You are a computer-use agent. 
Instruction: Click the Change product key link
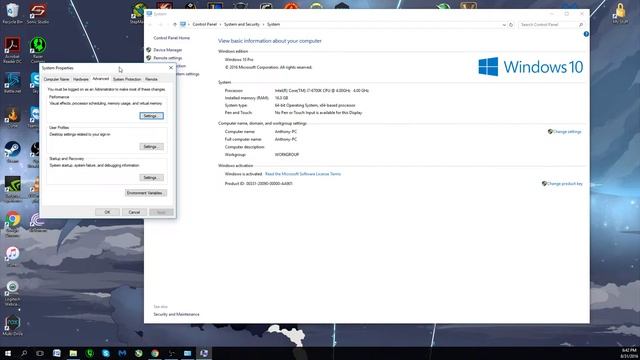[x=564, y=184]
